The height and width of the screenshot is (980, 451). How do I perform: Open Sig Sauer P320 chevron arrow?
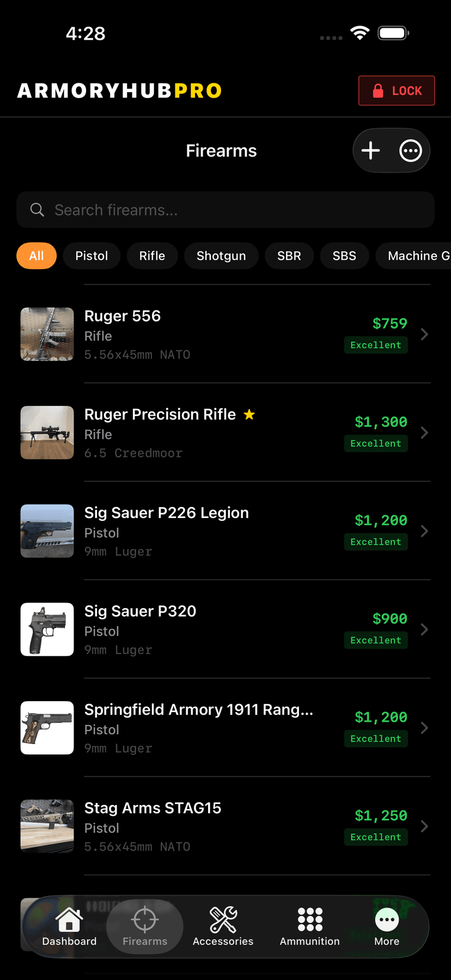coord(424,630)
